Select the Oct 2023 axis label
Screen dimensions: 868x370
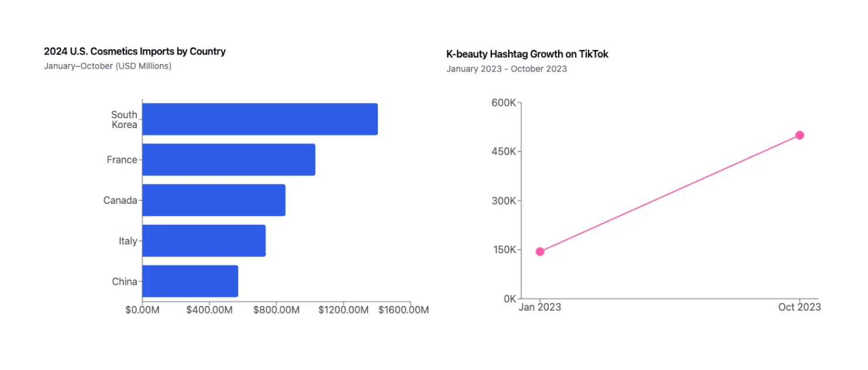(x=800, y=307)
